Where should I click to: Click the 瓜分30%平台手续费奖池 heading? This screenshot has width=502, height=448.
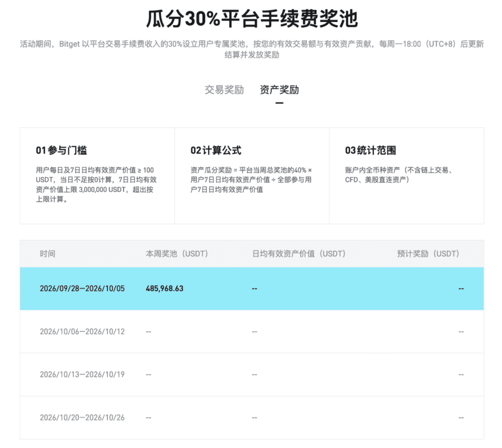pos(252,19)
